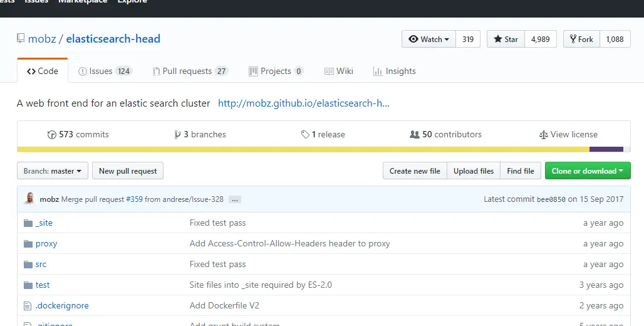The height and width of the screenshot is (326, 644).
Task: Open the 'Site files into _site required by ES-2.0' commit
Action: pos(261,285)
